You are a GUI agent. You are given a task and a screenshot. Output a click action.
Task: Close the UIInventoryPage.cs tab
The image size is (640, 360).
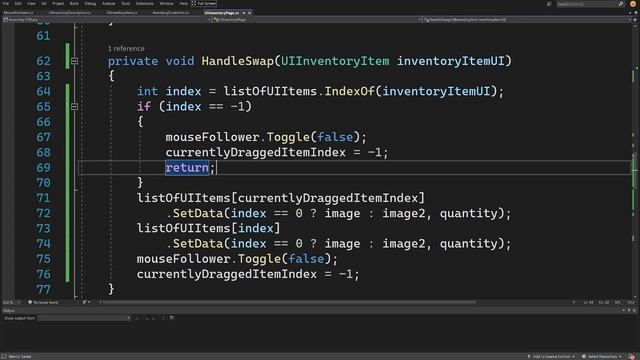tap(250, 13)
